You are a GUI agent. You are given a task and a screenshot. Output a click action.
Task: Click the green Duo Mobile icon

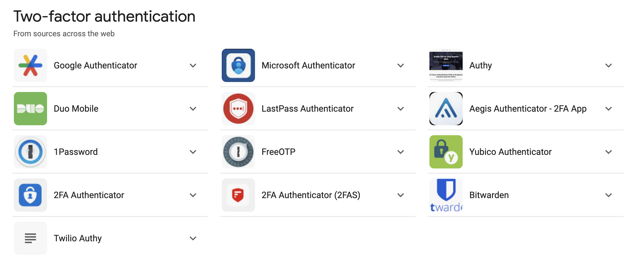(30, 109)
